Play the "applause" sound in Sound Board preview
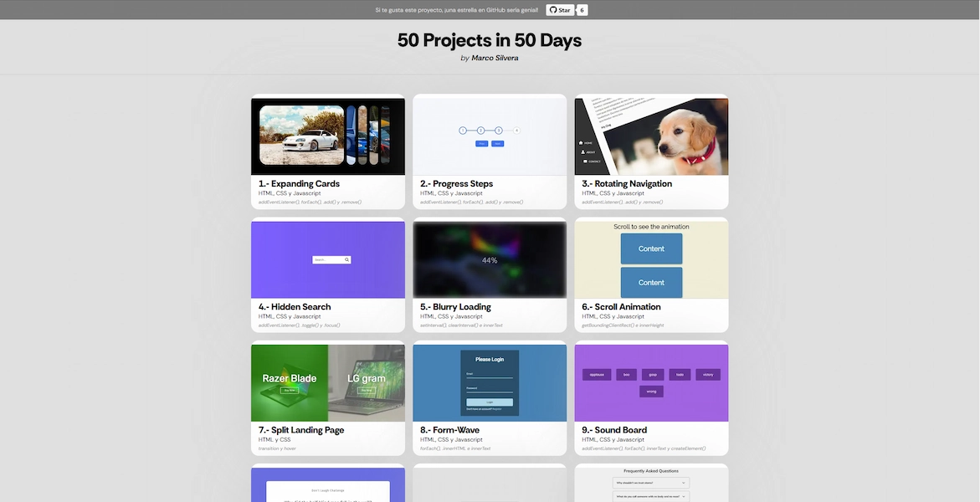 597,375
